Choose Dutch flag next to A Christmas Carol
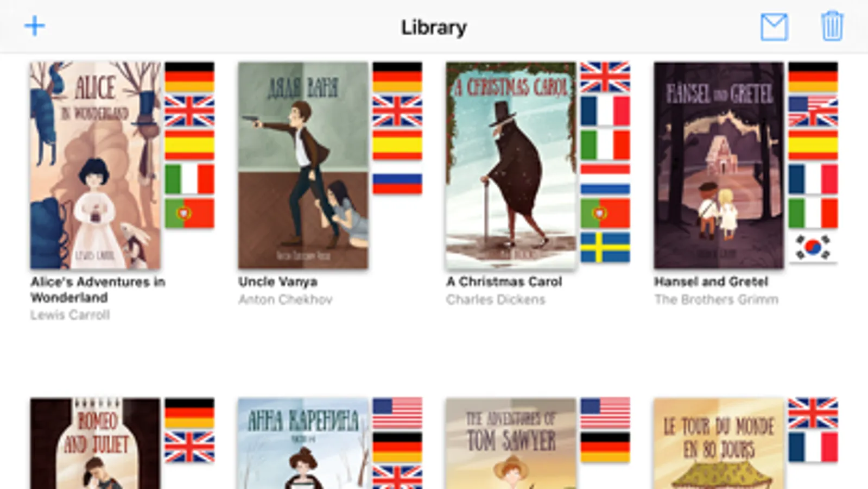Screen dimensions: 868x489 point(605,179)
